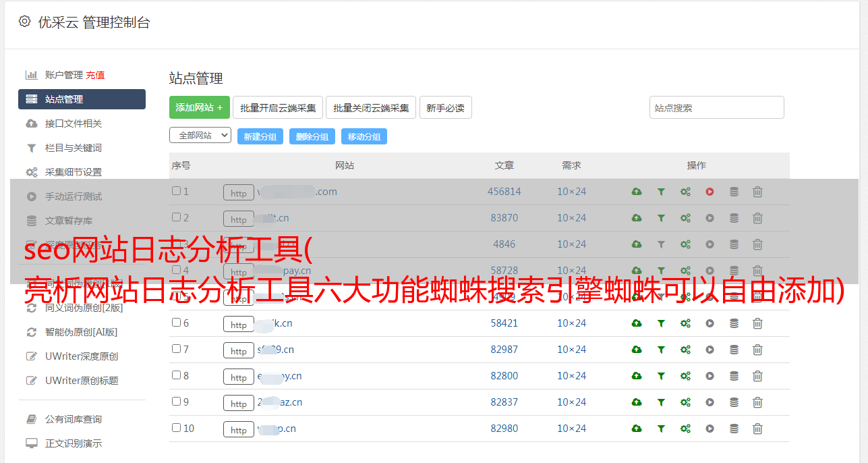Image resolution: width=868 pixels, height=463 pixels.
Task: Open article count 82987
Action: click(x=504, y=350)
